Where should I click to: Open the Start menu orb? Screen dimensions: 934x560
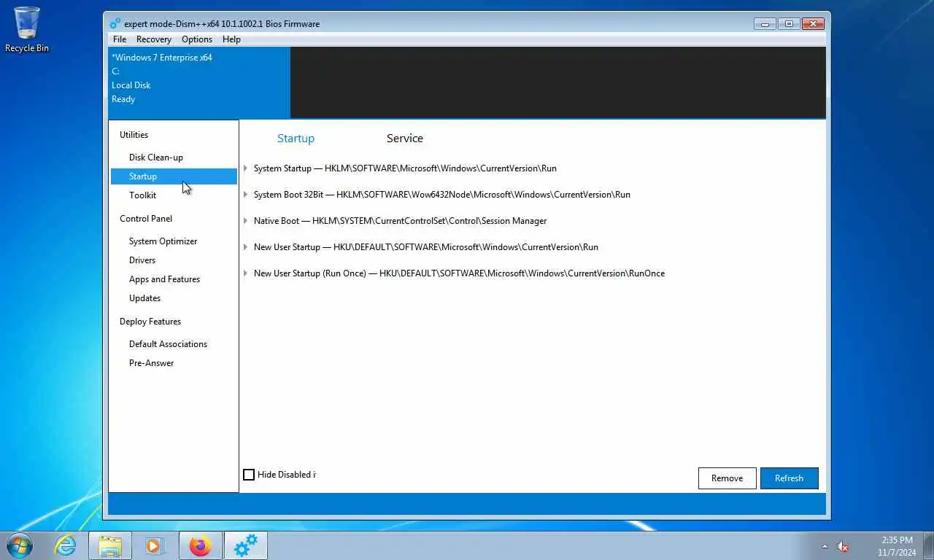coord(19,545)
